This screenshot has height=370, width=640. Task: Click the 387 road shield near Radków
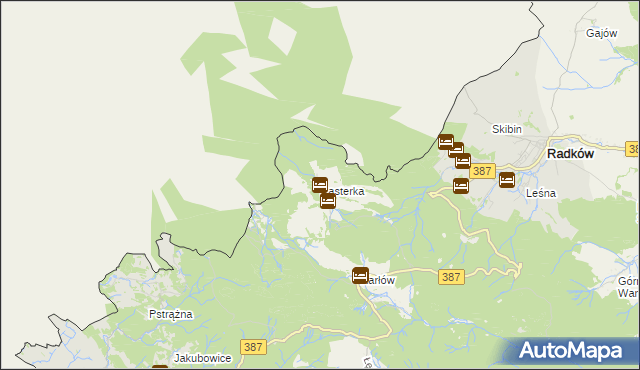click(x=482, y=171)
